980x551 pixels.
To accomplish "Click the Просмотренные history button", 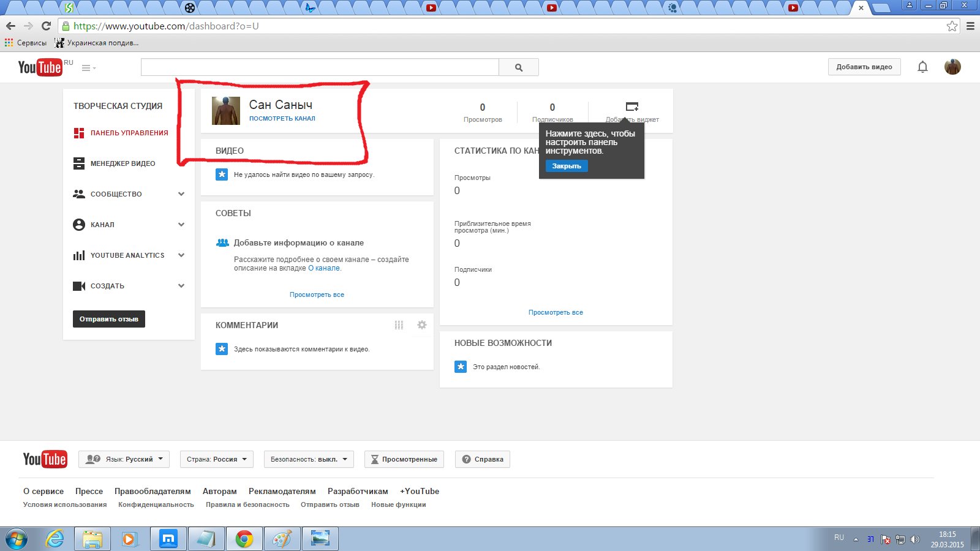I will (x=404, y=459).
